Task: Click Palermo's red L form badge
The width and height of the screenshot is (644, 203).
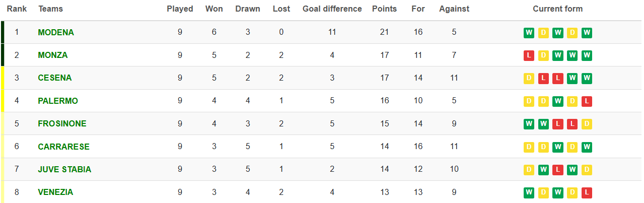Action: click(x=587, y=101)
